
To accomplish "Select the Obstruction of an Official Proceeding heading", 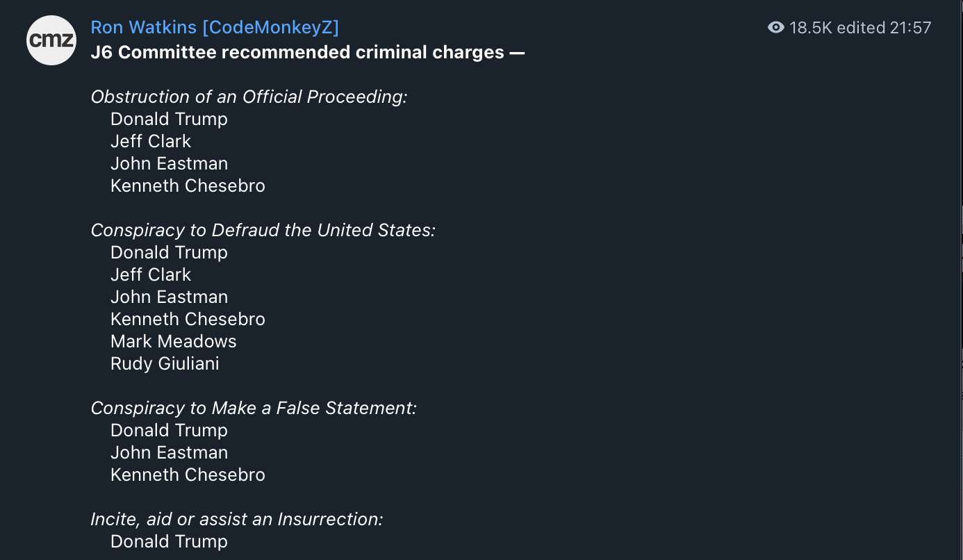I will (249, 97).
